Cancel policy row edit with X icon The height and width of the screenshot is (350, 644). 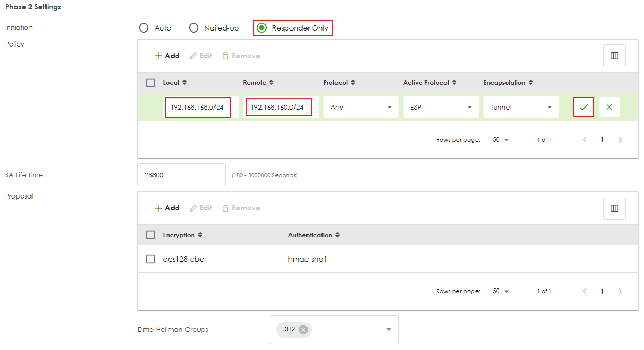pos(609,107)
